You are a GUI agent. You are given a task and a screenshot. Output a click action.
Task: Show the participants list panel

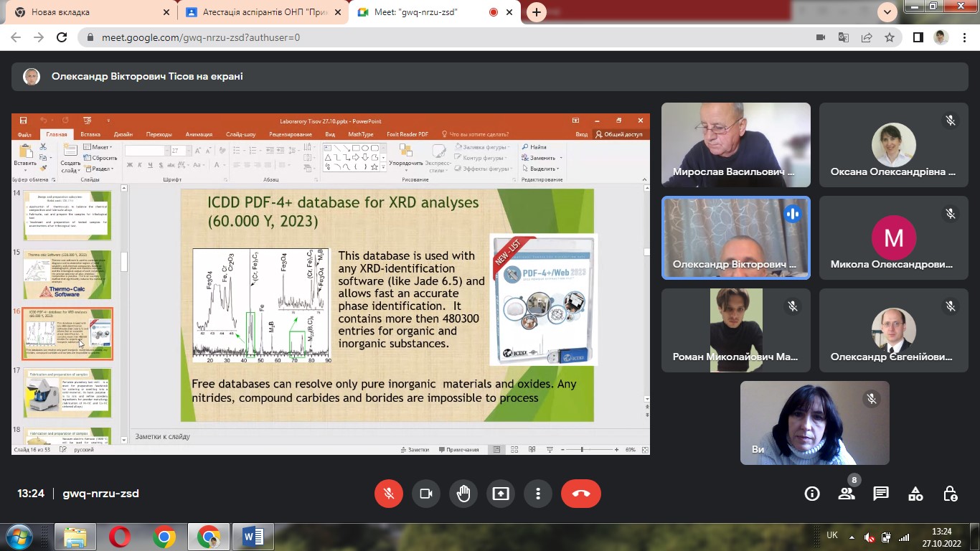click(847, 494)
